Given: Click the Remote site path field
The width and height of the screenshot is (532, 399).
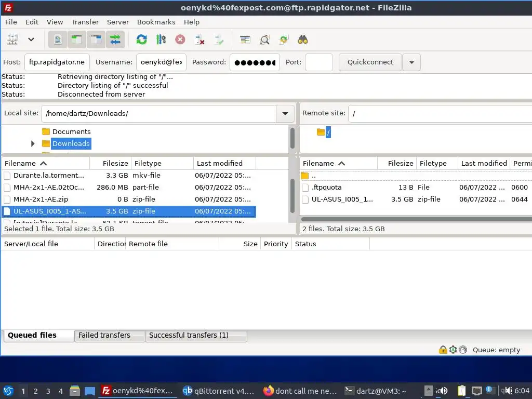Looking at the screenshot, I should click(440, 114).
